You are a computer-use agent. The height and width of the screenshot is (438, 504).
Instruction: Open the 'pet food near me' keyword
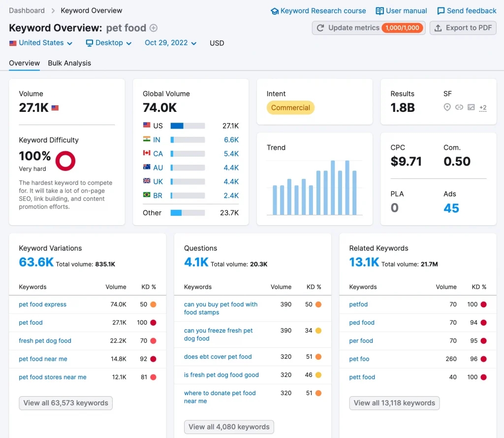tap(43, 359)
